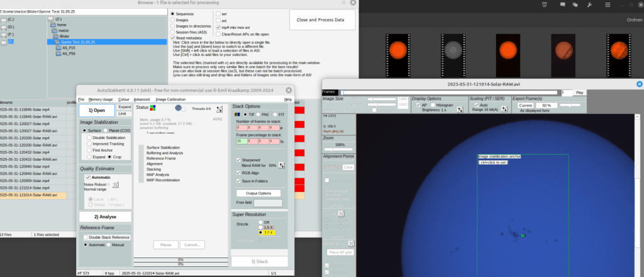644x277 pixels.
Task: Set Drizzle to 1.5 X
Action: pyautogui.click(x=260, y=227)
